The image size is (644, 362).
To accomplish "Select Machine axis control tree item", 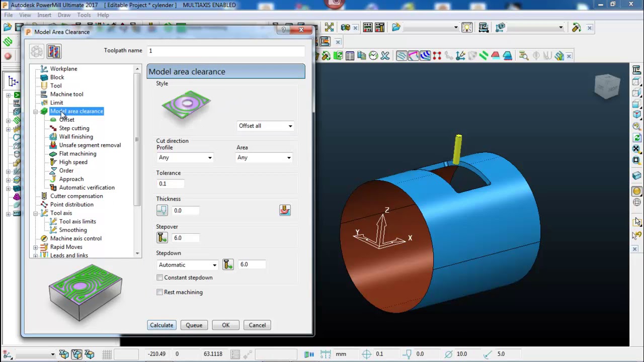I will click(x=75, y=239).
